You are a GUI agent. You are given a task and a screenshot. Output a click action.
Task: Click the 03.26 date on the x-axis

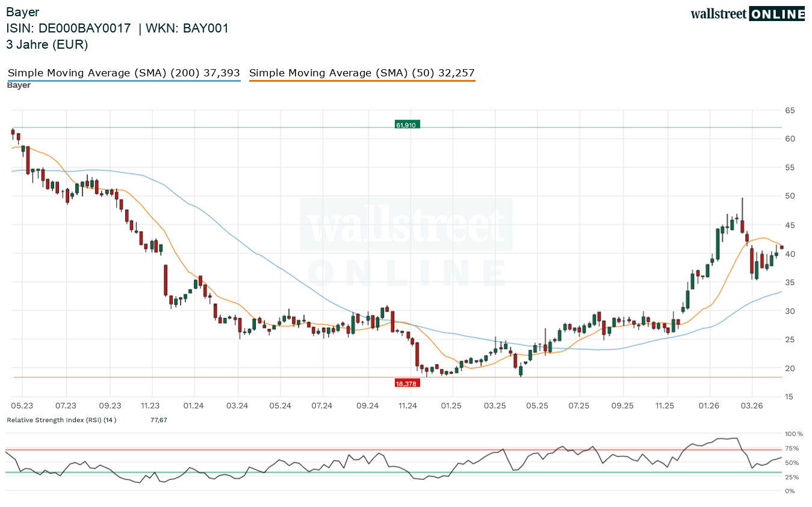click(x=753, y=406)
